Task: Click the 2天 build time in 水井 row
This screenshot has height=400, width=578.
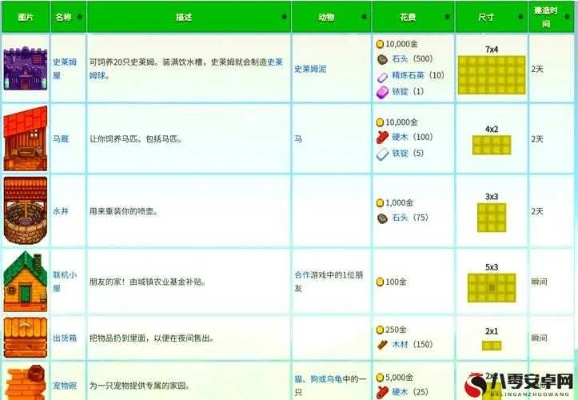Action: (537, 211)
